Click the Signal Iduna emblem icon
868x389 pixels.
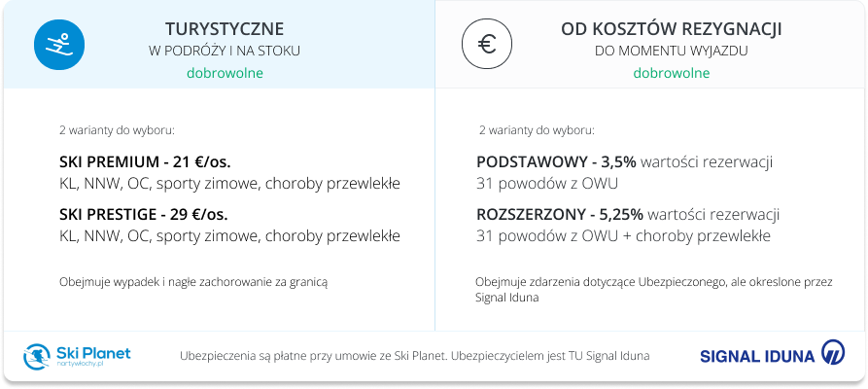833,353
